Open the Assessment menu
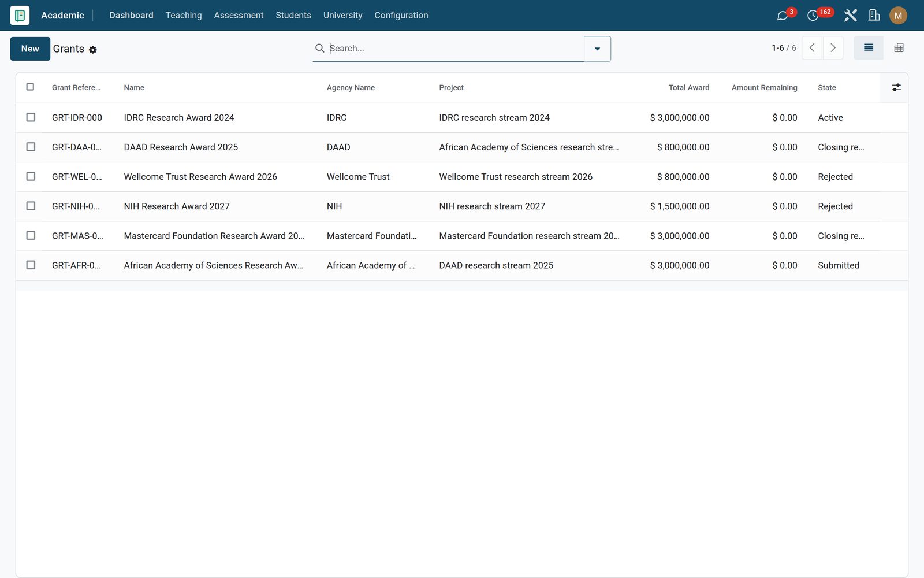 [239, 15]
